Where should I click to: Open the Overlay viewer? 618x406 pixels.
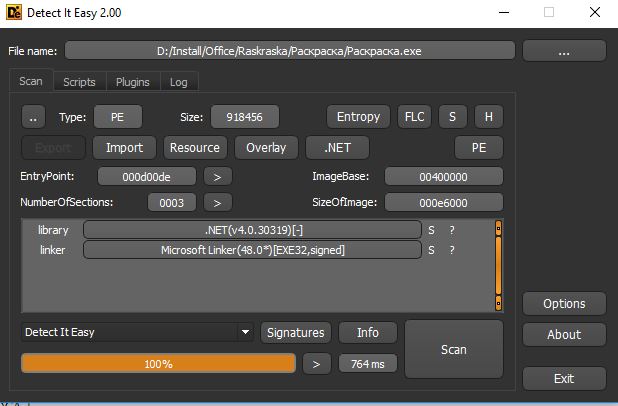(x=266, y=148)
